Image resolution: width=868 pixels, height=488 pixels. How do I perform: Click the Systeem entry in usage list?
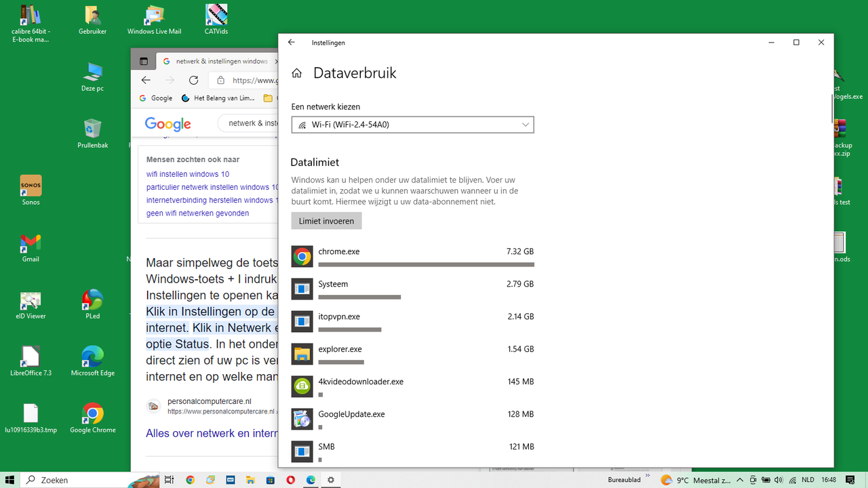(413, 289)
